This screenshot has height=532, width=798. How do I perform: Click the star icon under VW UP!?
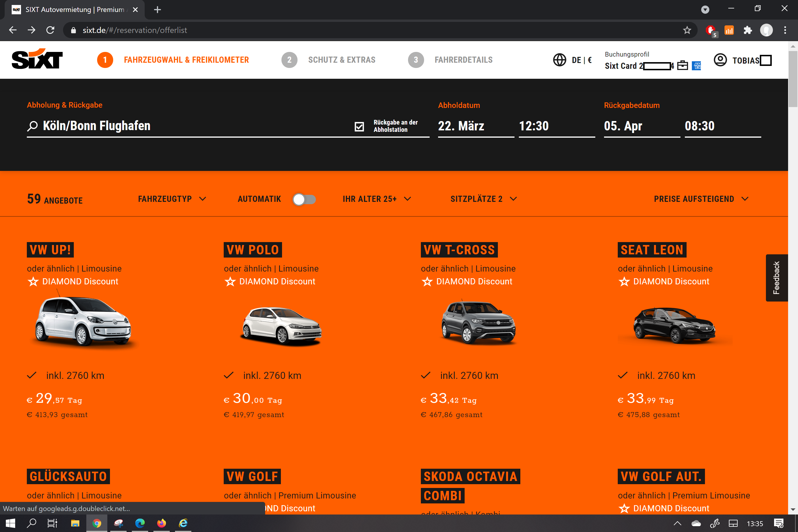click(x=33, y=282)
